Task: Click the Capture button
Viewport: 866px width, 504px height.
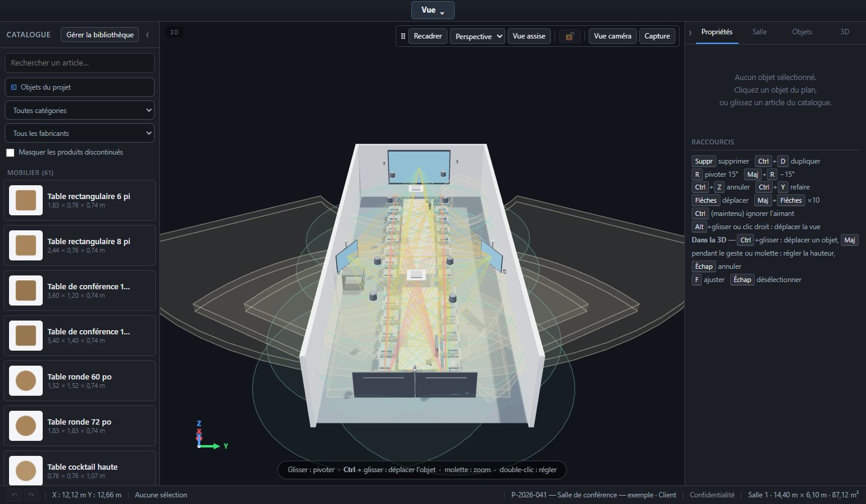Action: 657,36
